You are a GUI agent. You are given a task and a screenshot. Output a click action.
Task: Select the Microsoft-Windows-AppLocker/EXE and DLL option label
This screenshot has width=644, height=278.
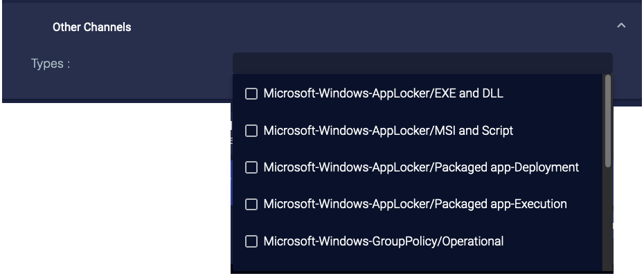coord(383,93)
